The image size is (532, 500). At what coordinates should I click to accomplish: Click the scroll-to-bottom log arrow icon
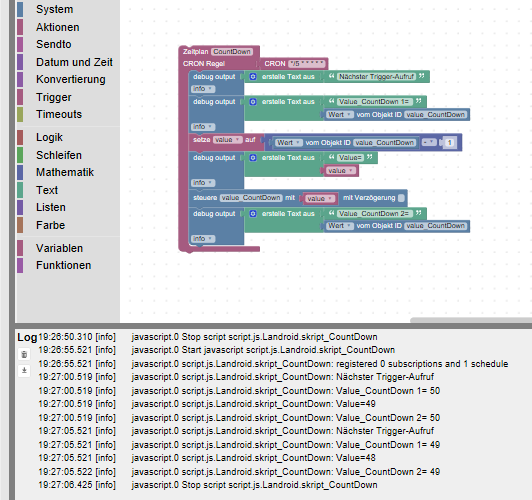coord(24,370)
